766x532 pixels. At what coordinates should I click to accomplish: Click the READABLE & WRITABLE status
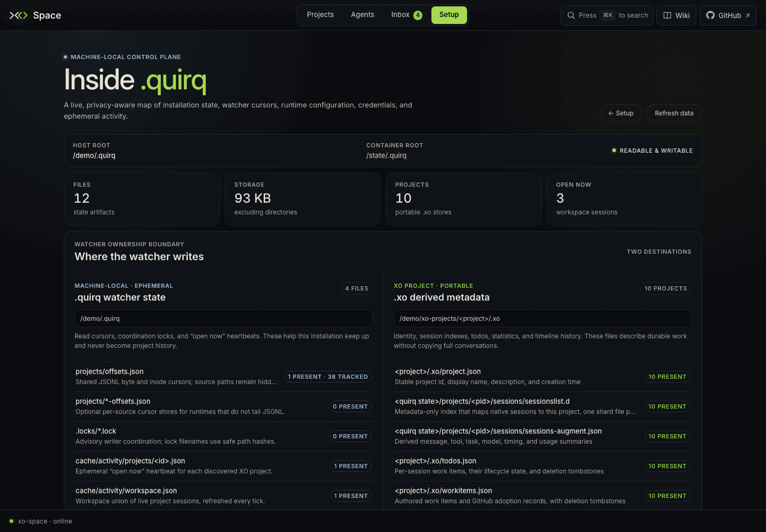(x=652, y=151)
